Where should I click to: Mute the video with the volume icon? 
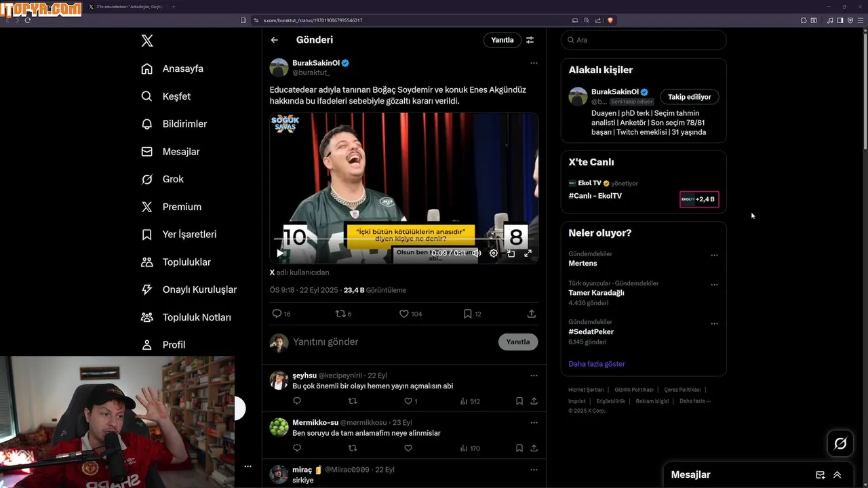coord(477,253)
